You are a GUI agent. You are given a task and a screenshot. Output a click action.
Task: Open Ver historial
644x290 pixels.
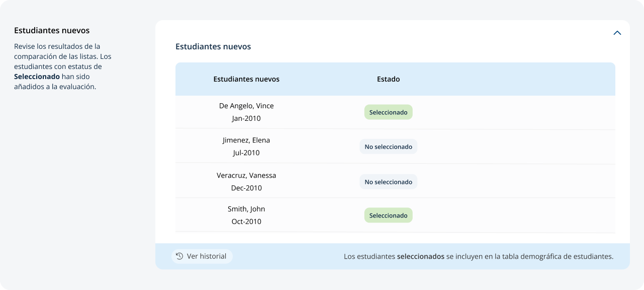202,256
